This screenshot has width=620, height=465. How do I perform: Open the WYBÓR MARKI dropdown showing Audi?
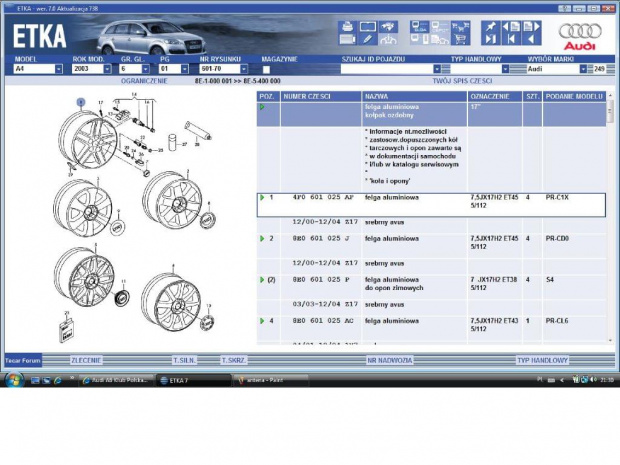pos(583,69)
